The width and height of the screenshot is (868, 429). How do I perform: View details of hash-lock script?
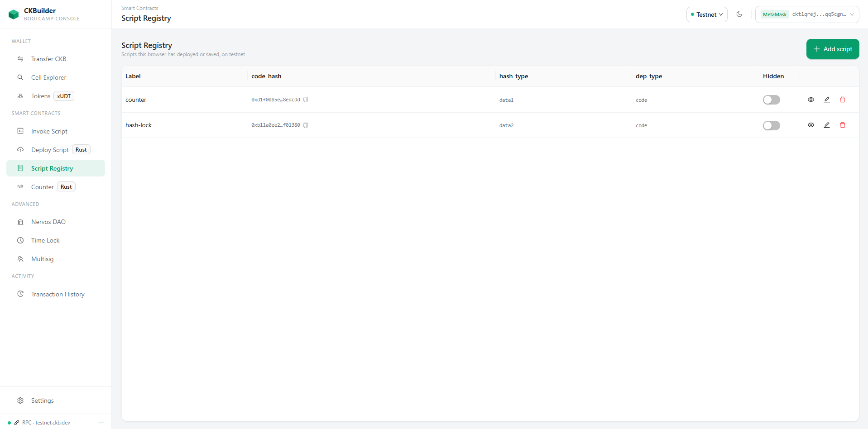click(811, 125)
